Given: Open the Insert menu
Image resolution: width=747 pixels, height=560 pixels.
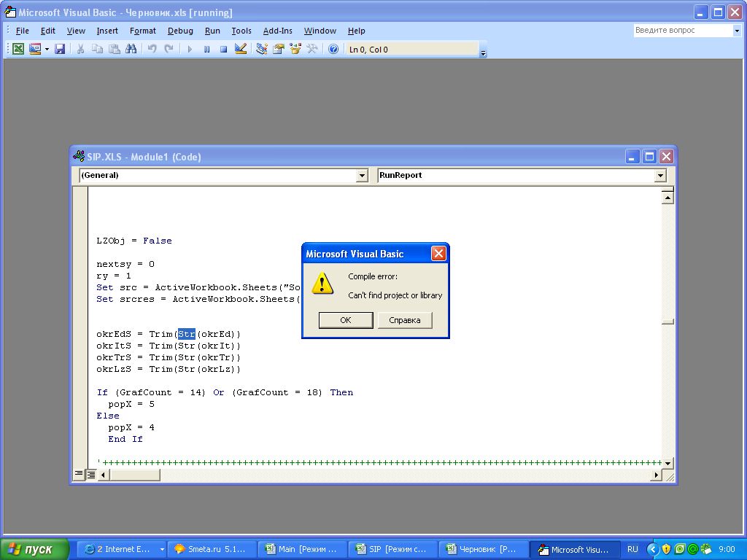Looking at the screenshot, I should coord(107,31).
